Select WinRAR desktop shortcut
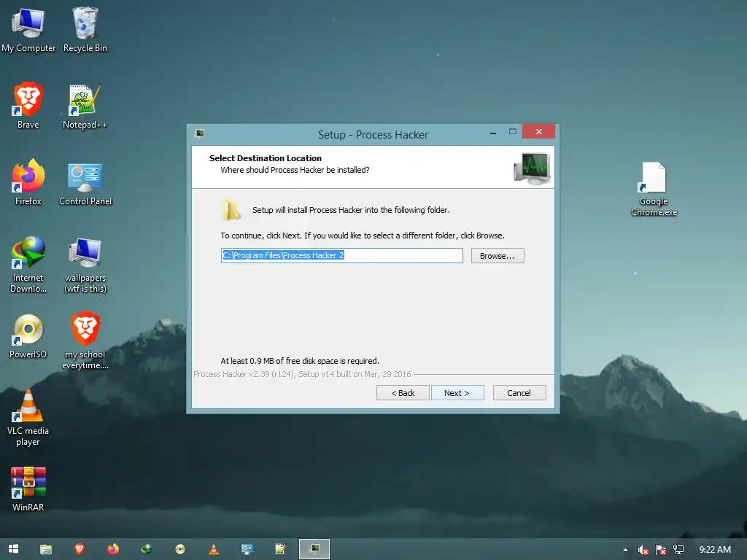Screen dimensions: 747x560 click(28, 489)
